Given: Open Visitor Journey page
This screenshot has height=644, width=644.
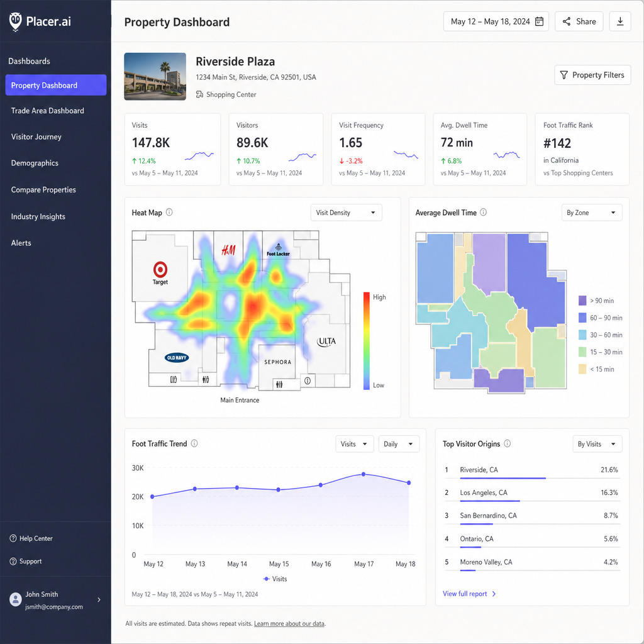Looking at the screenshot, I should pos(36,136).
